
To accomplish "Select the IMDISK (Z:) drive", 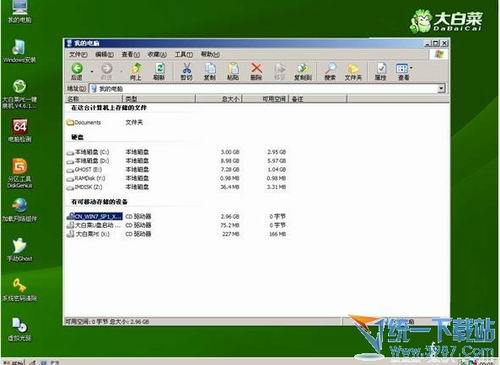I will [x=85, y=187].
